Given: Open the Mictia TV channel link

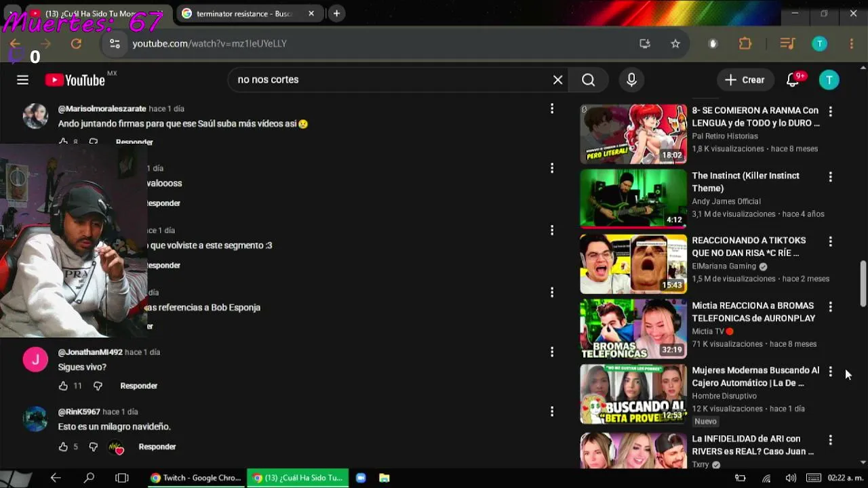Looking at the screenshot, I should coord(708,331).
